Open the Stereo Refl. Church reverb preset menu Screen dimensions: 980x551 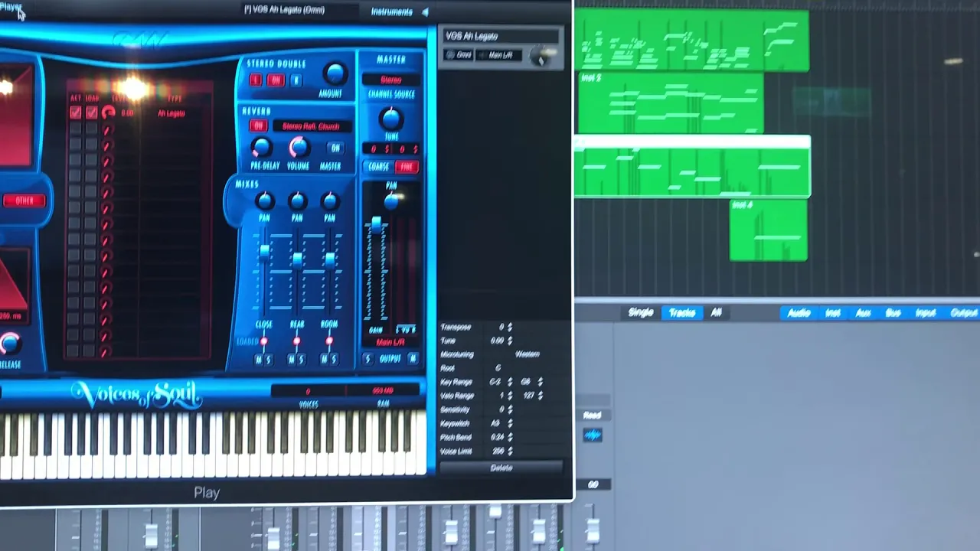311,126
